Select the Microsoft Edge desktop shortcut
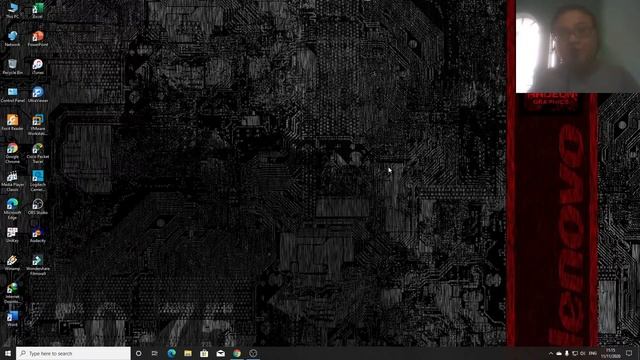The image size is (640, 360). 13,209
